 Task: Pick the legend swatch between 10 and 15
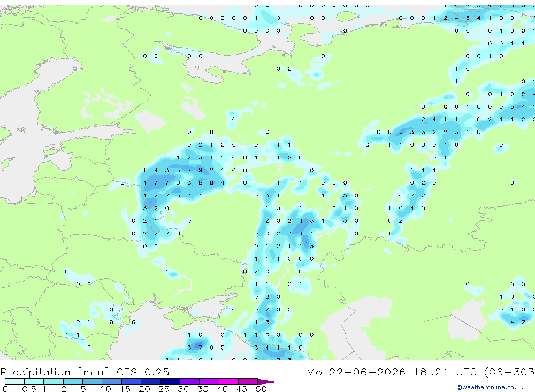tap(112, 381)
